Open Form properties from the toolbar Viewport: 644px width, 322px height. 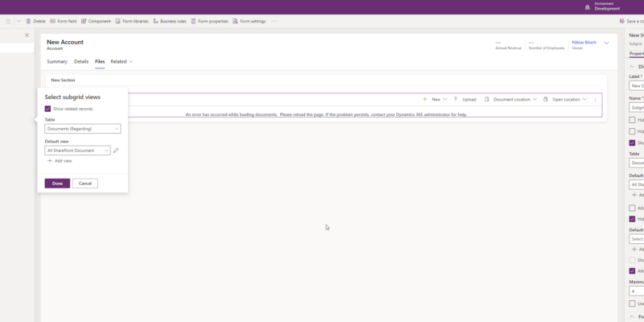click(209, 21)
